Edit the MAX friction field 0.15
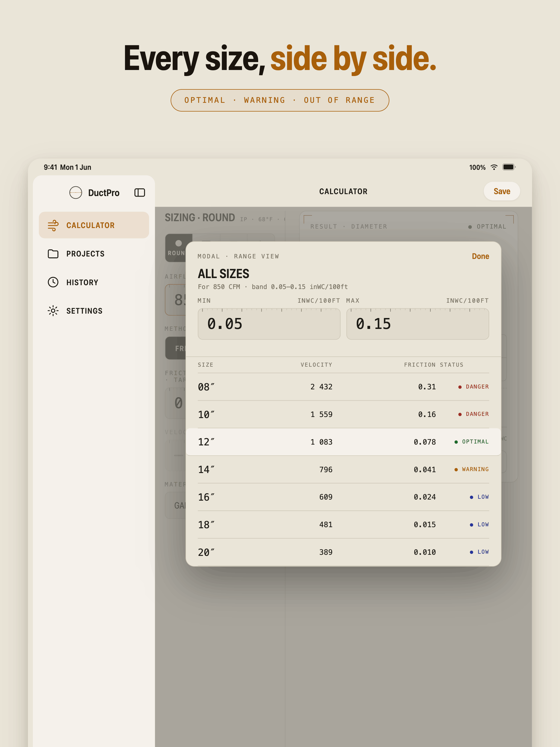Image resolution: width=560 pixels, height=747 pixels. click(418, 324)
